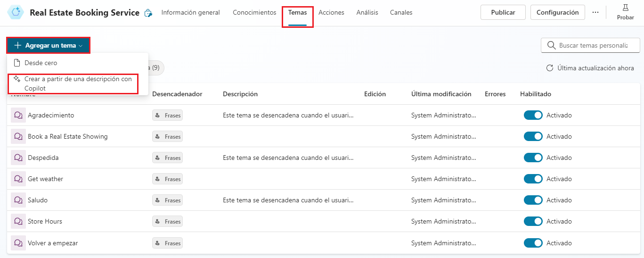
Task: Click the Publicar button
Action: point(503,12)
